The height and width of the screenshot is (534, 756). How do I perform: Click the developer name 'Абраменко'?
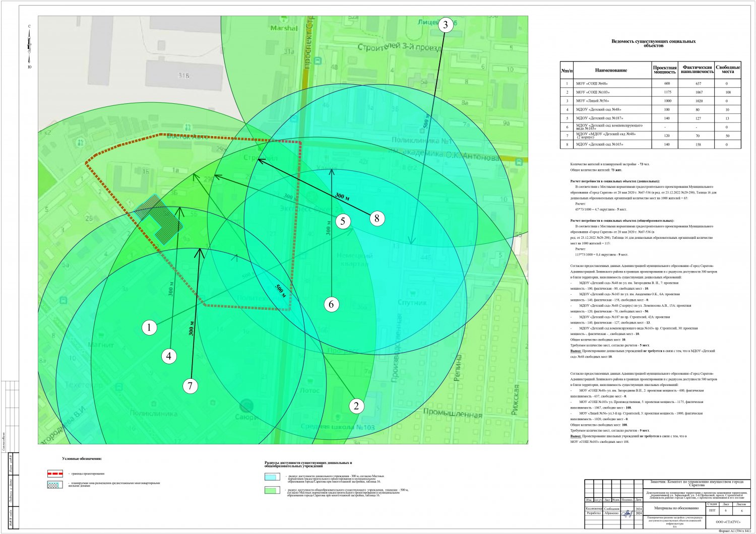[x=611, y=513]
